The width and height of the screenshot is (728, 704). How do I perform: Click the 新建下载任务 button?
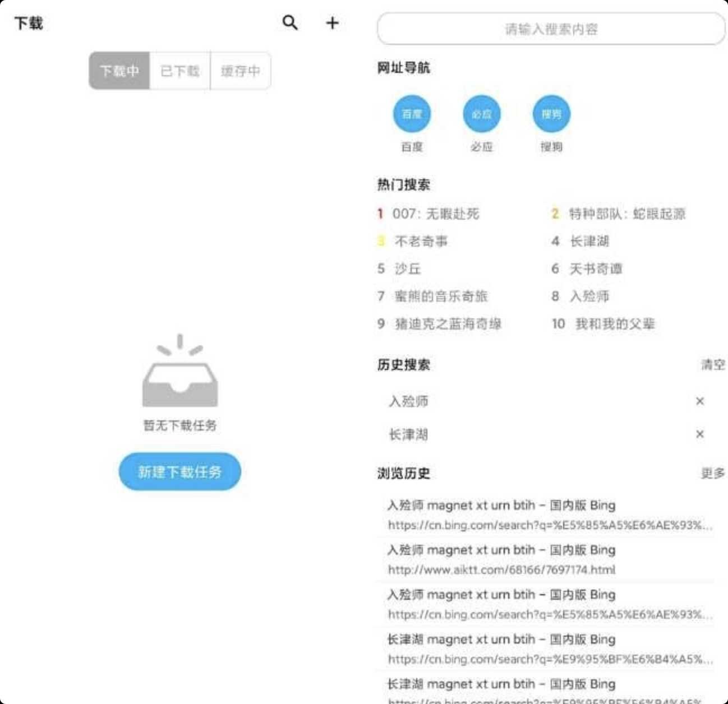[x=179, y=471]
